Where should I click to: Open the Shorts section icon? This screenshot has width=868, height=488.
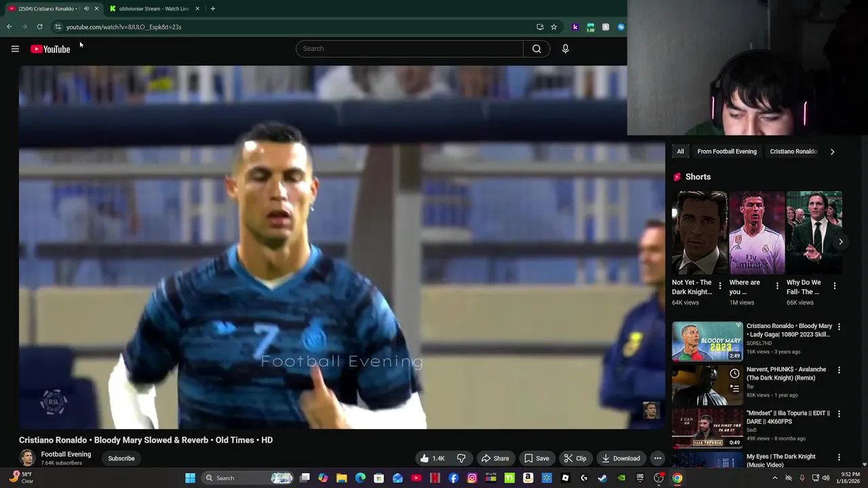677,177
